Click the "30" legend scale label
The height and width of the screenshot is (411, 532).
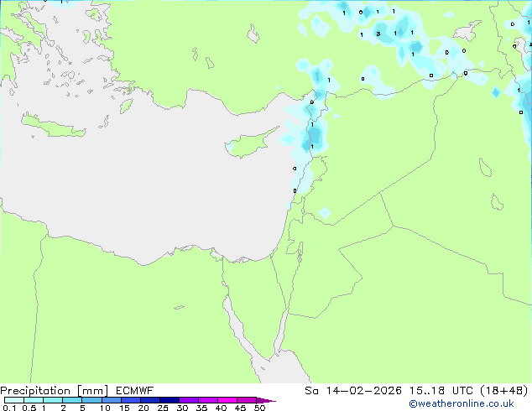coord(182,408)
